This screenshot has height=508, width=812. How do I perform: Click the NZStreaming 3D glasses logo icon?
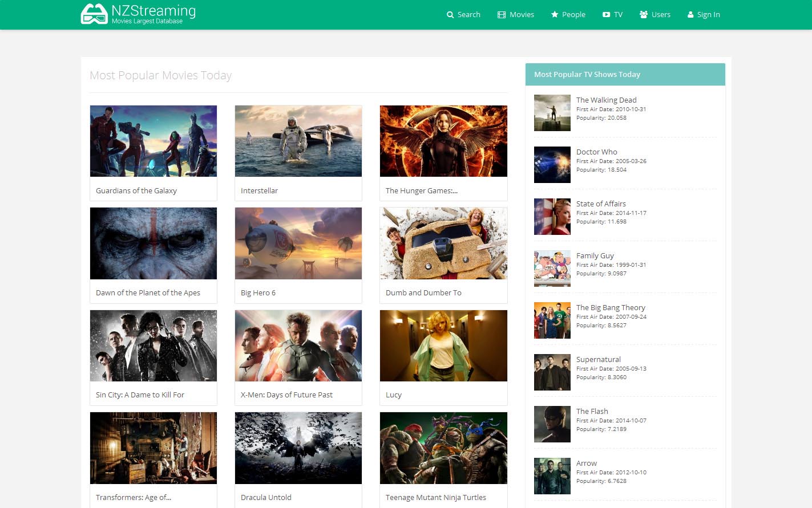point(94,14)
